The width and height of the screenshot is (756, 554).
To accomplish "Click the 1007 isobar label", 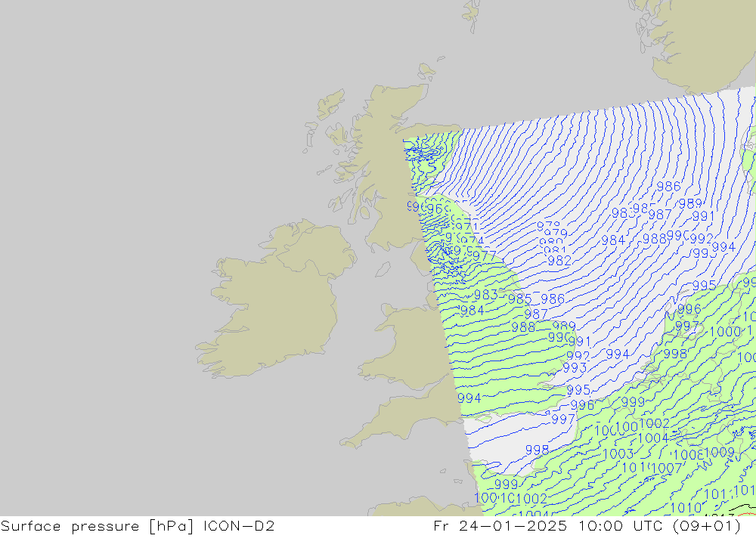I will [x=666, y=468].
